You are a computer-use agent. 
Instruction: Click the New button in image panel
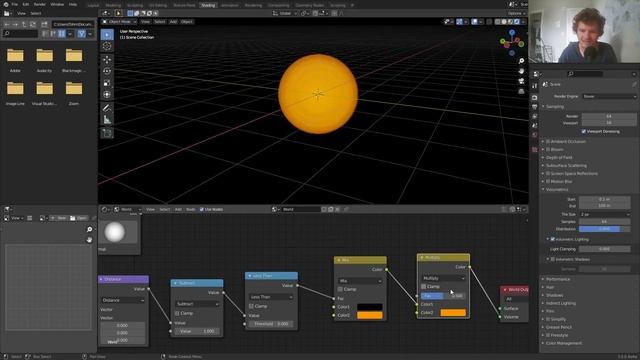point(58,218)
